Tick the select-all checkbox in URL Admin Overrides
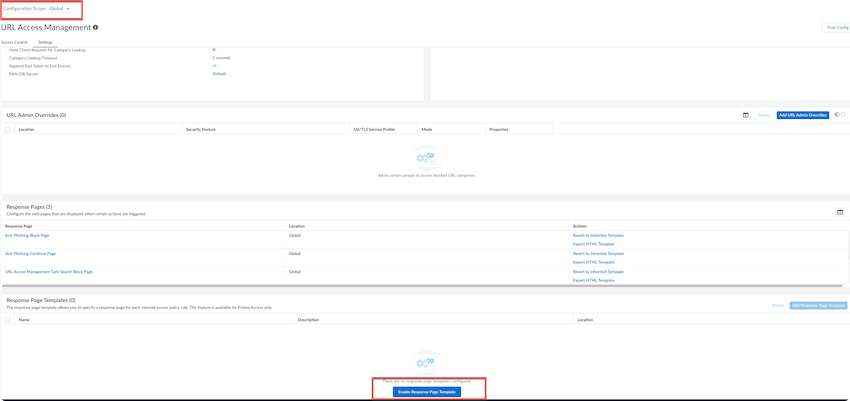850x401 pixels. click(x=8, y=130)
